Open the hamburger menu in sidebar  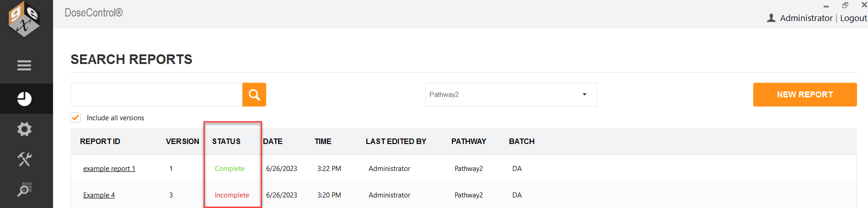point(24,65)
